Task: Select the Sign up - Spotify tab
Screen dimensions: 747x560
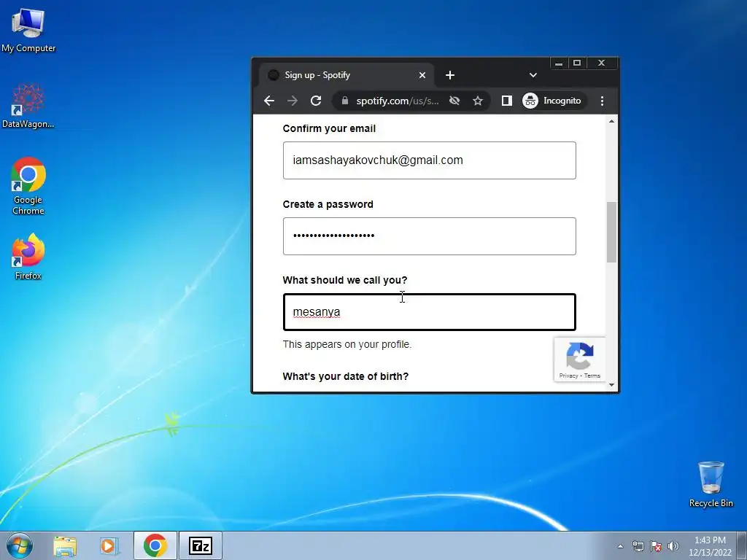Action: tap(347, 75)
